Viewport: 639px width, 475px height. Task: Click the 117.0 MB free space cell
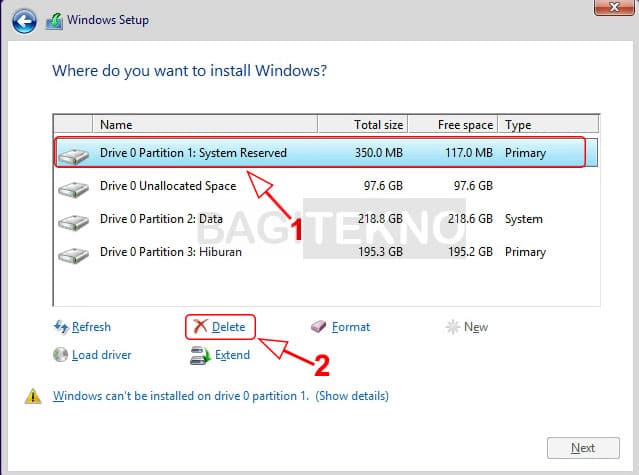pos(469,153)
